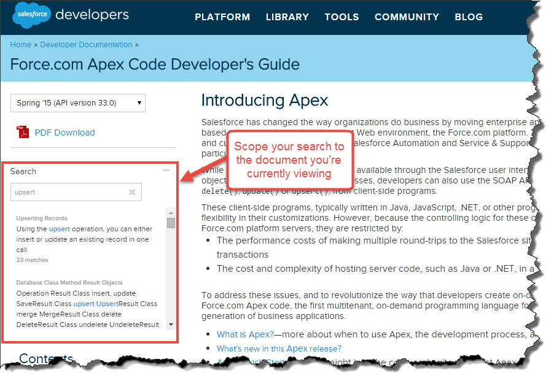Click the 'Force.com Apex Code Developer's Guide' title
The width and height of the screenshot is (554, 392).
tap(155, 64)
